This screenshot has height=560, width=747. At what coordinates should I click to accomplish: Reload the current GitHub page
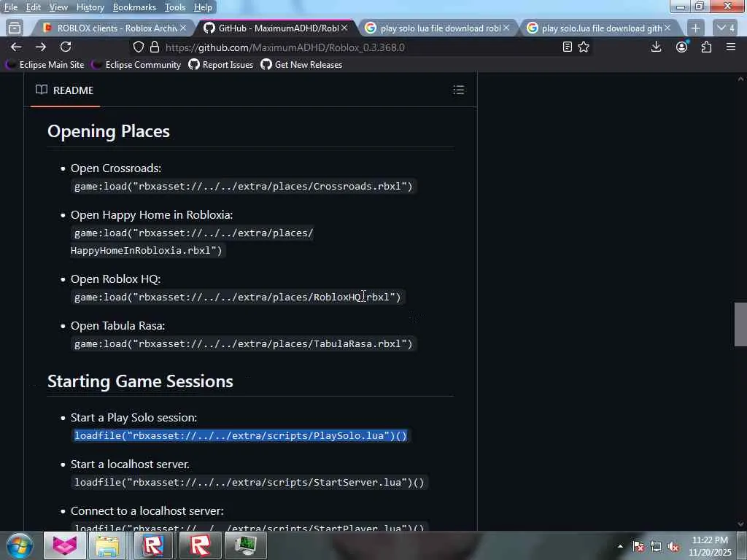click(66, 47)
